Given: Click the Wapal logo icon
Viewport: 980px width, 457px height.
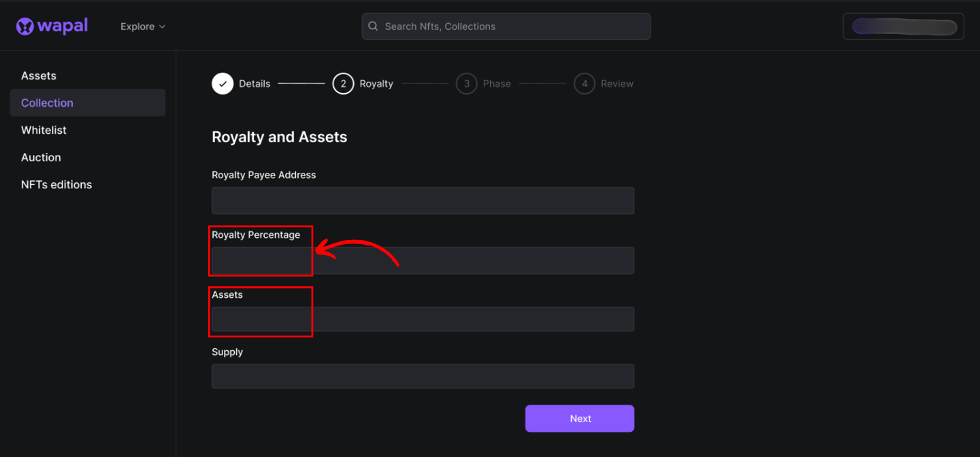Looking at the screenshot, I should coord(25,27).
